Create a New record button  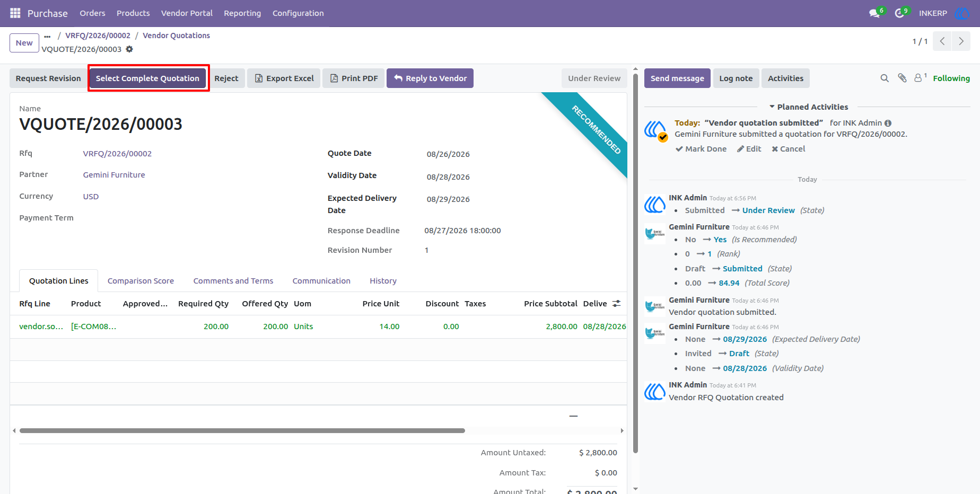click(24, 43)
